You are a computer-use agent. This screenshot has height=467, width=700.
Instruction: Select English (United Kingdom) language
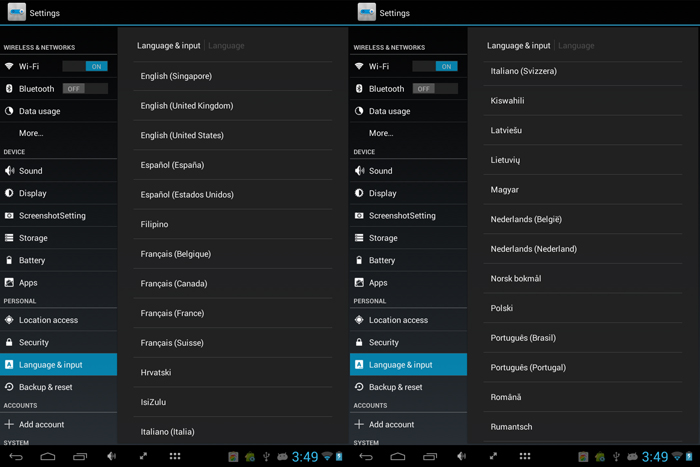233,106
